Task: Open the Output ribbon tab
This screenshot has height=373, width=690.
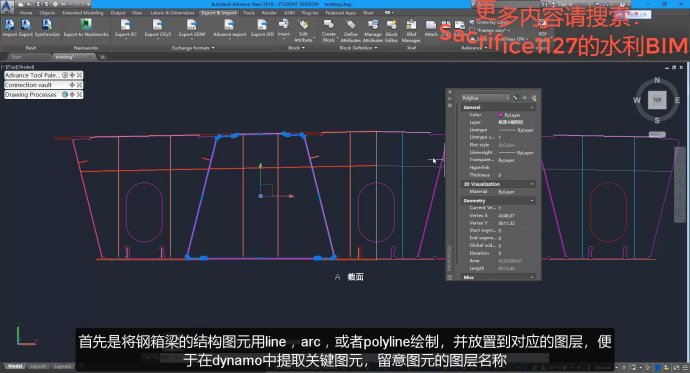Action: [x=118, y=13]
